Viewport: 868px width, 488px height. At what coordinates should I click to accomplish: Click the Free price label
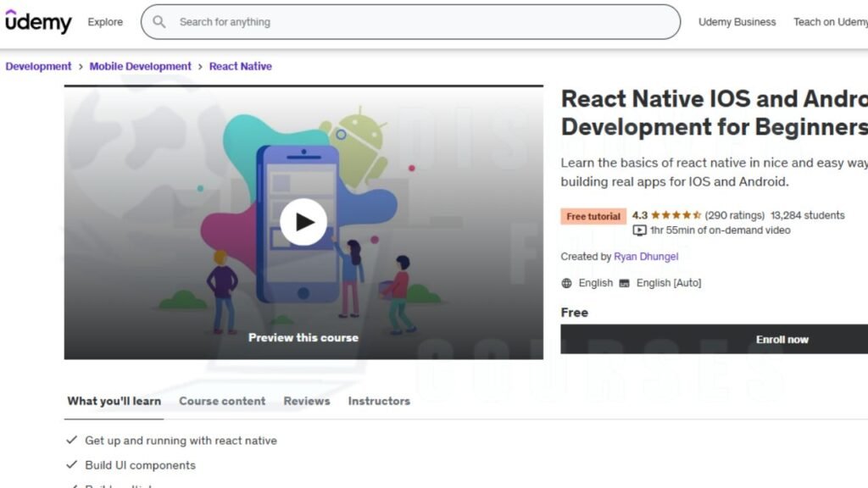pos(574,313)
